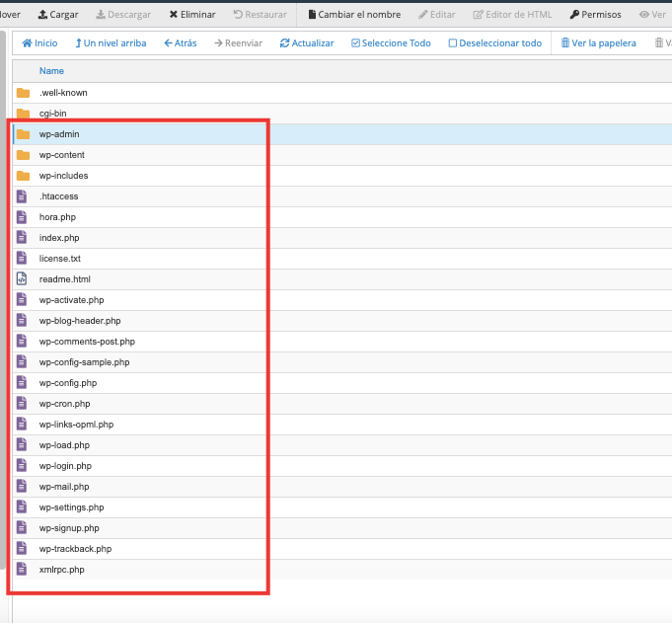Screen dimensions: 672x623
Task: Select the cgi-bin folder icon
Action: (x=23, y=114)
